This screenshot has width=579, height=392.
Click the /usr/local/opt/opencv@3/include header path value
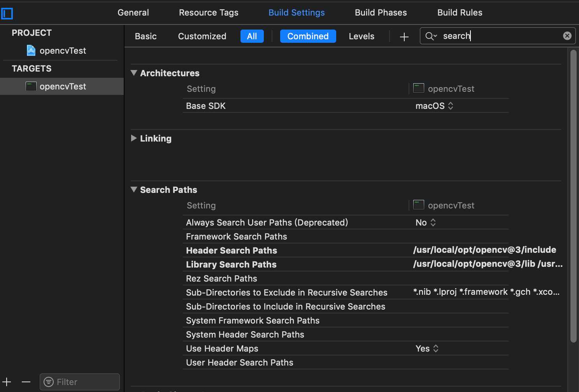[484, 250]
